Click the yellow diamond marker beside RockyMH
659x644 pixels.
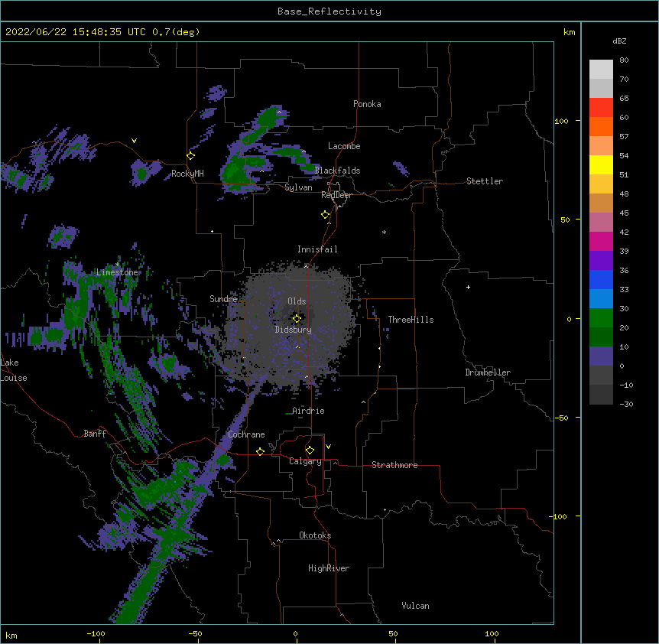point(191,156)
